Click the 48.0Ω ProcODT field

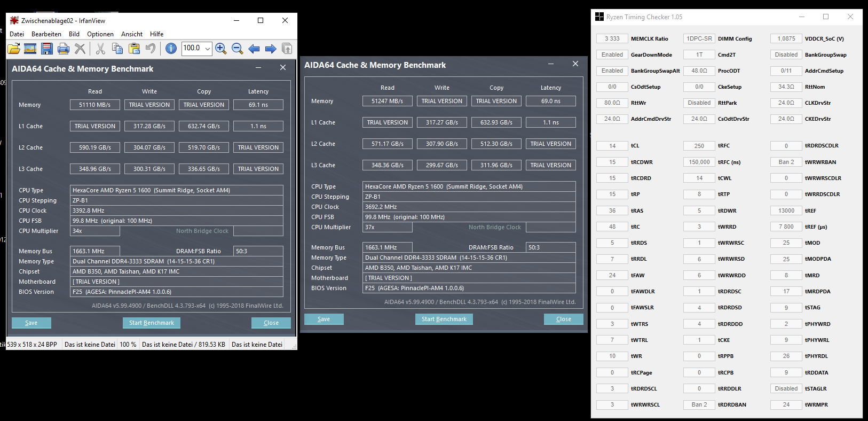point(699,71)
